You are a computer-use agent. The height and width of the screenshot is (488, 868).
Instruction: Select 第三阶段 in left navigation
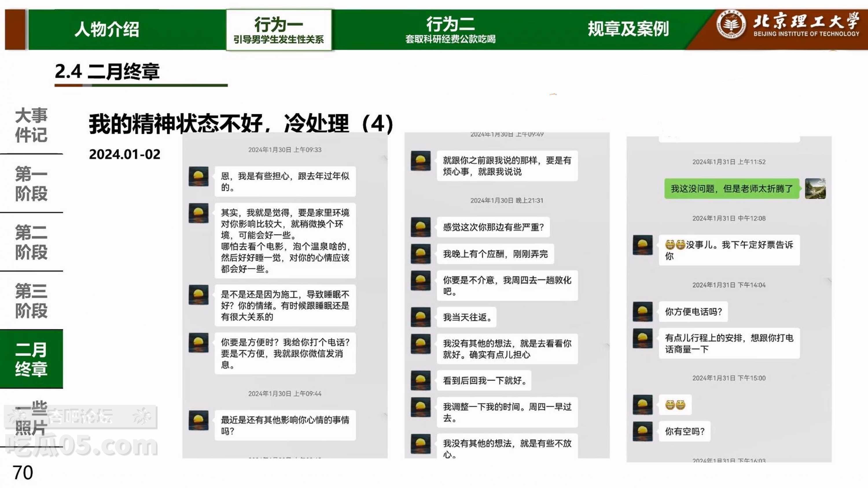point(31,300)
